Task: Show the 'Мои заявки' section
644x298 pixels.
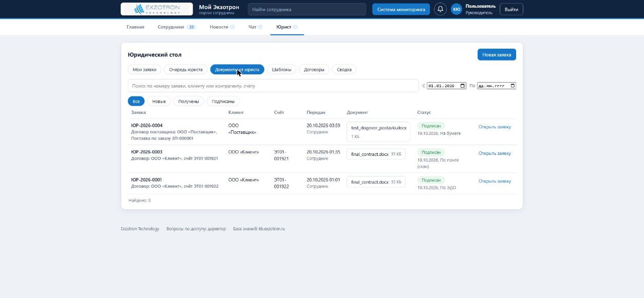Action: 144,69
